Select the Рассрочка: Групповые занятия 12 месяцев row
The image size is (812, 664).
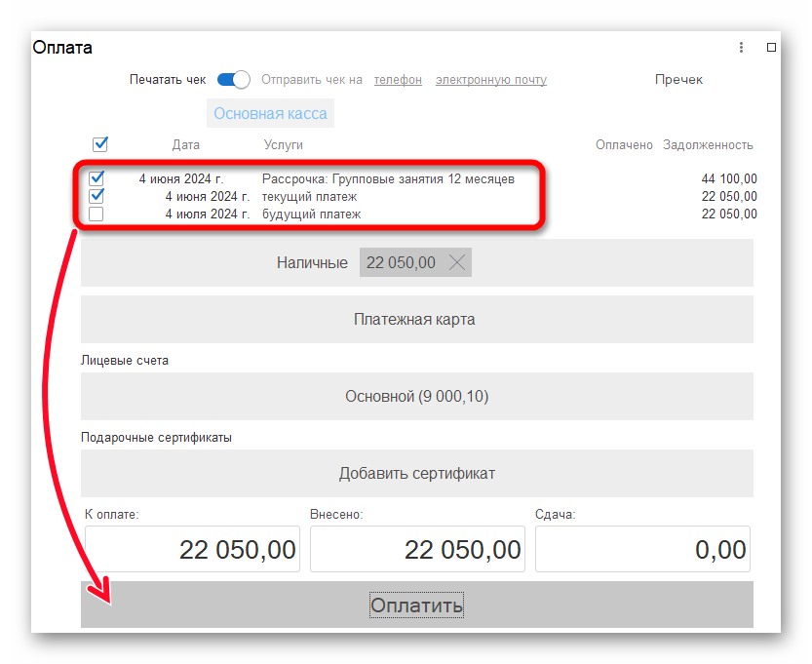(388, 178)
